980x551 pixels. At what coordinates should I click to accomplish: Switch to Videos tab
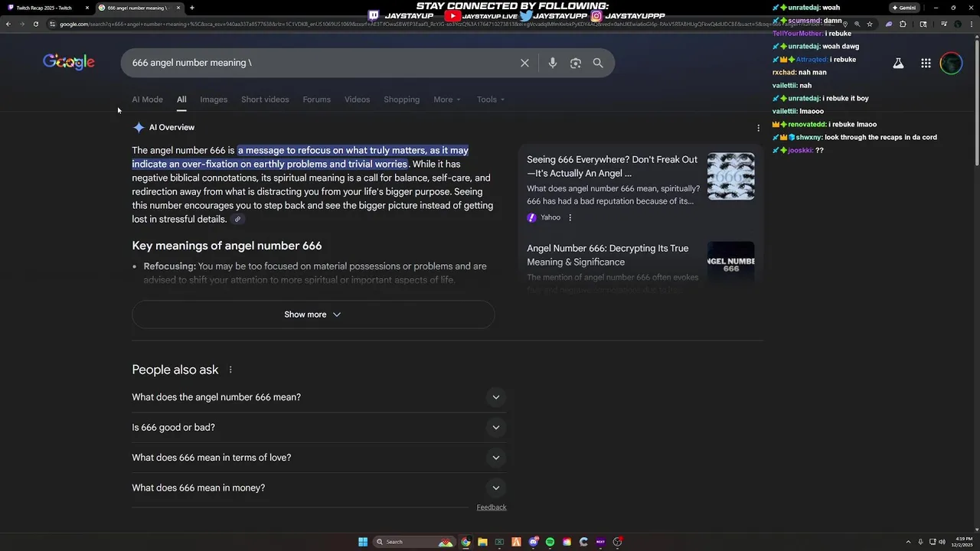357,99
